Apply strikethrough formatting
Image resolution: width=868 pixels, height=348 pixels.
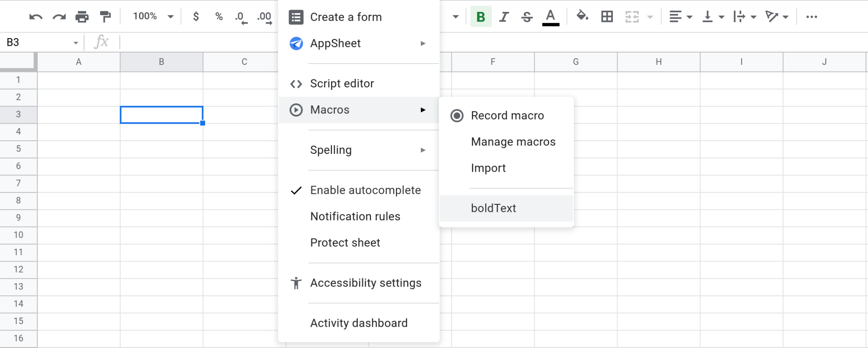tap(527, 17)
